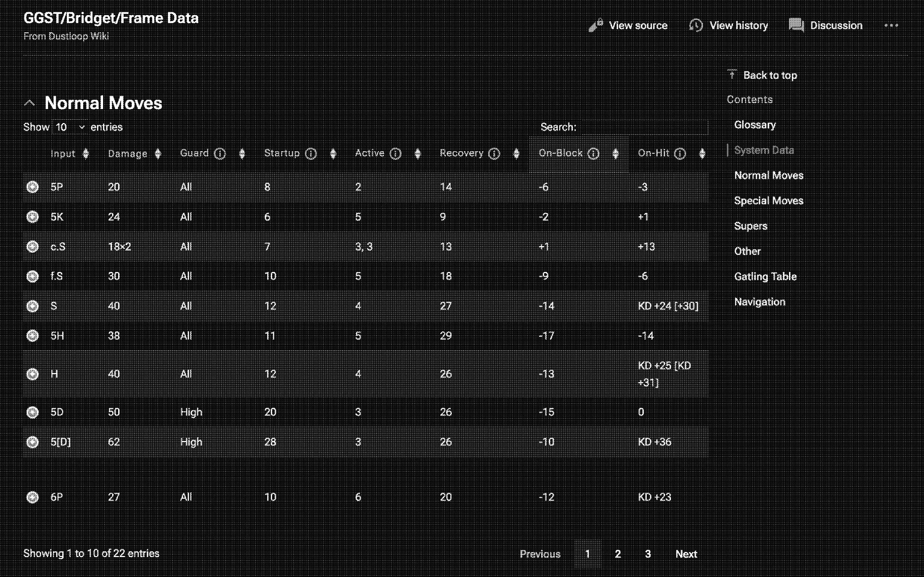The image size is (924, 577).
Task: Collapse the Normal Moves section
Action: [30, 102]
